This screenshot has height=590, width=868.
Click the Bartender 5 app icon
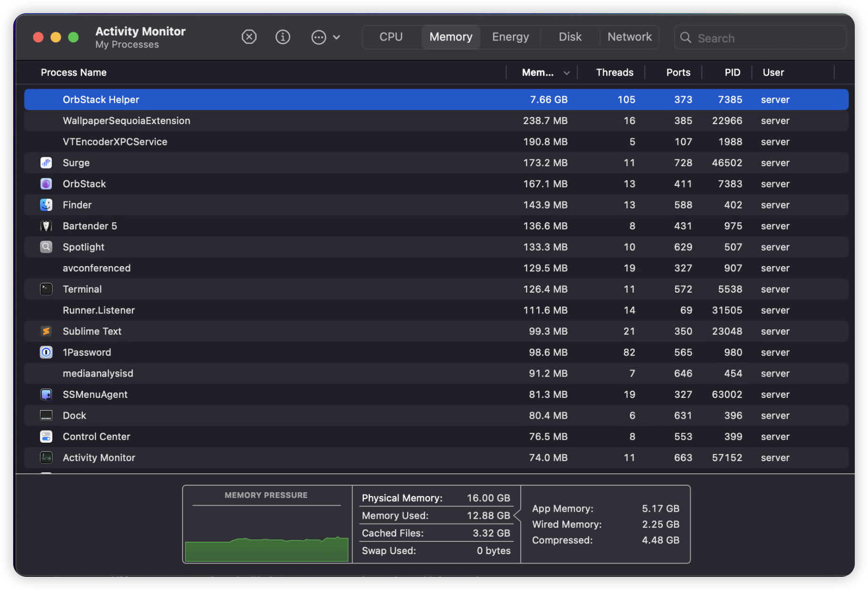click(46, 226)
